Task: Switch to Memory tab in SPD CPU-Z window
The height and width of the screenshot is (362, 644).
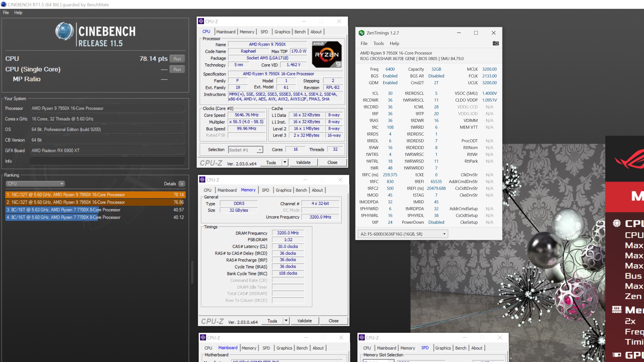Action: [408, 348]
